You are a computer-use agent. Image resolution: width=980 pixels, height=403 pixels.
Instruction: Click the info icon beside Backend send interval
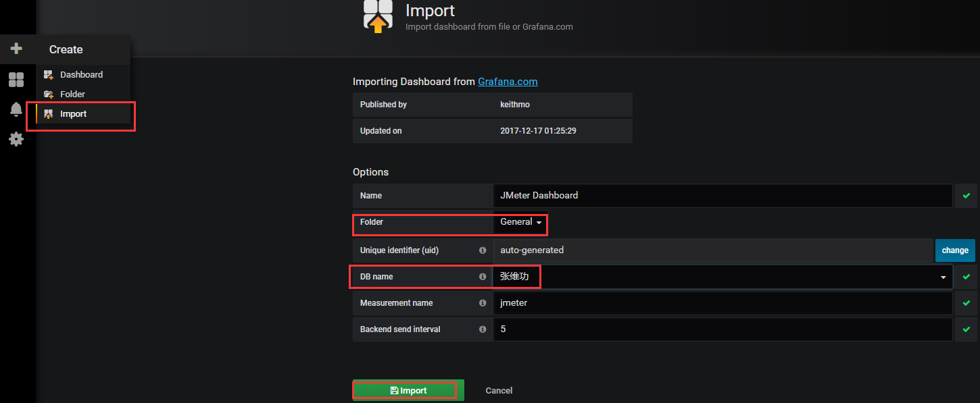pos(483,329)
